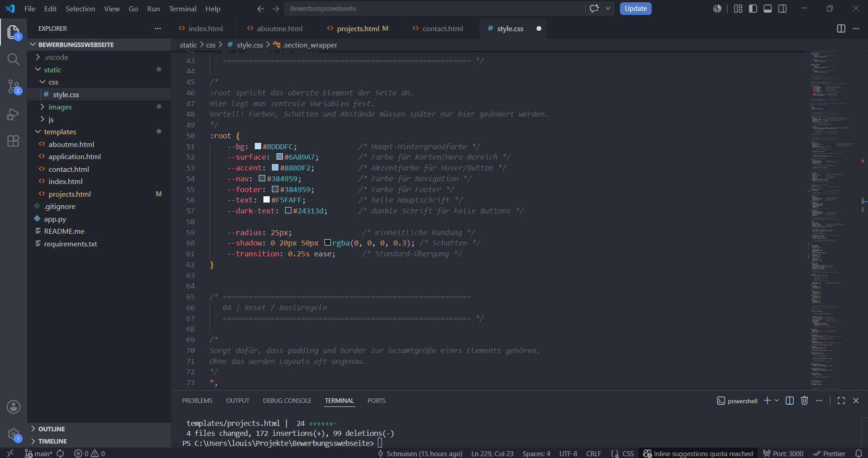
Task: Open the color picker for #BDDDFC
Action: 258,146
